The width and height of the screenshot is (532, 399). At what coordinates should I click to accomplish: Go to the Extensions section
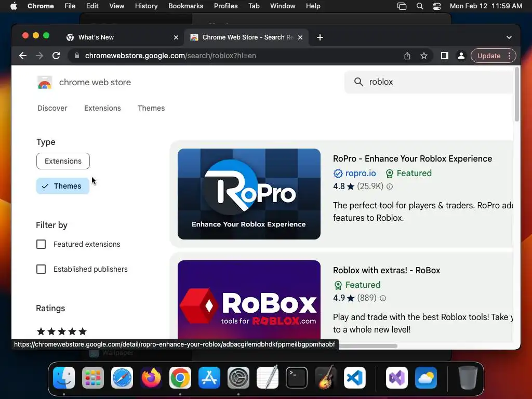click(x=102, y=108)
